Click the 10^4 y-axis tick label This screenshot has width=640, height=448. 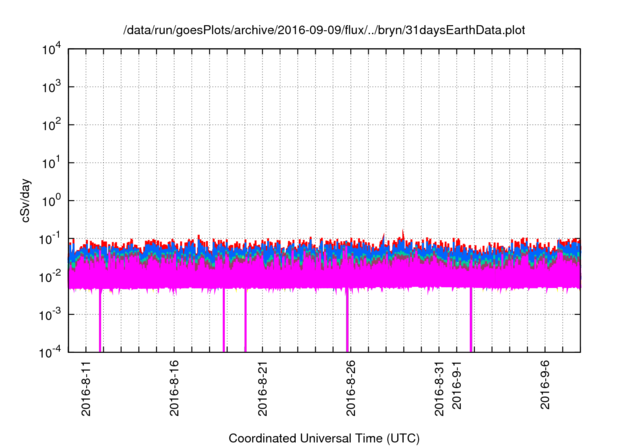tap(51, 50)
